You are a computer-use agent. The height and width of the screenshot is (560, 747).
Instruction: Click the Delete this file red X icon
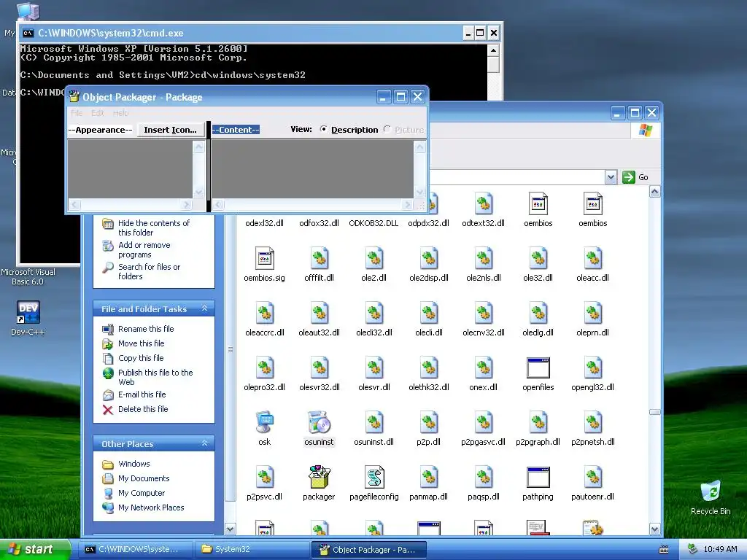[x=108, y=410]
